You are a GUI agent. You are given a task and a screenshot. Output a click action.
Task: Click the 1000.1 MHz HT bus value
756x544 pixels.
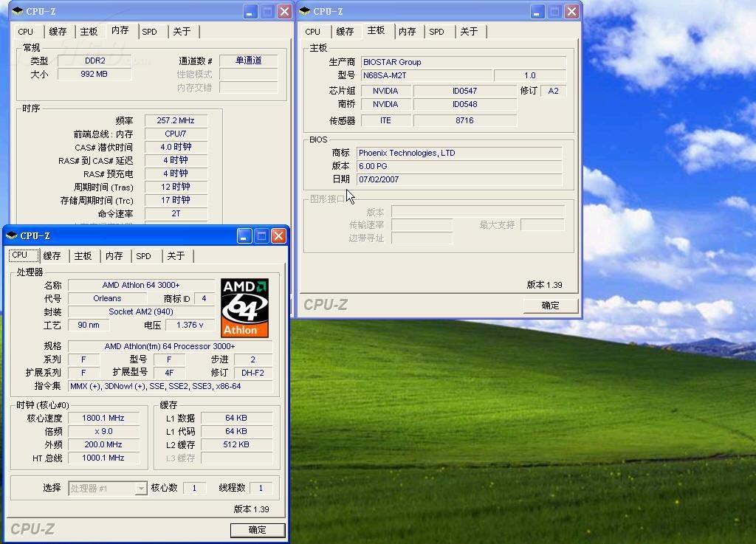point(103,458)
